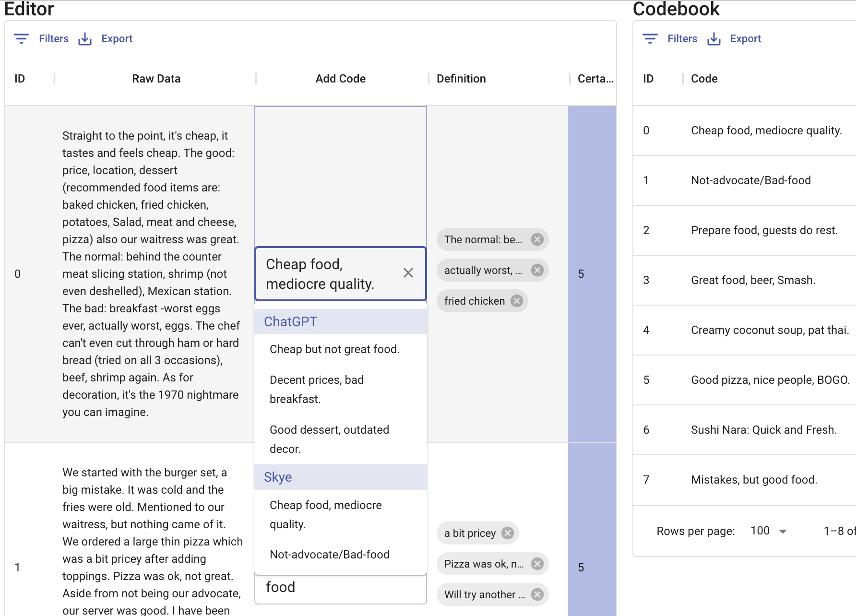Viewport: 856px width, 616px height.
Task: Click the Codebook Filters button label
Action: (682, 39)
